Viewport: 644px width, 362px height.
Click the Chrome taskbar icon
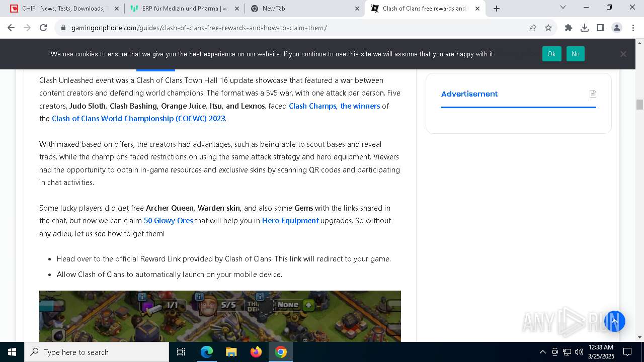tap(281, 352)
